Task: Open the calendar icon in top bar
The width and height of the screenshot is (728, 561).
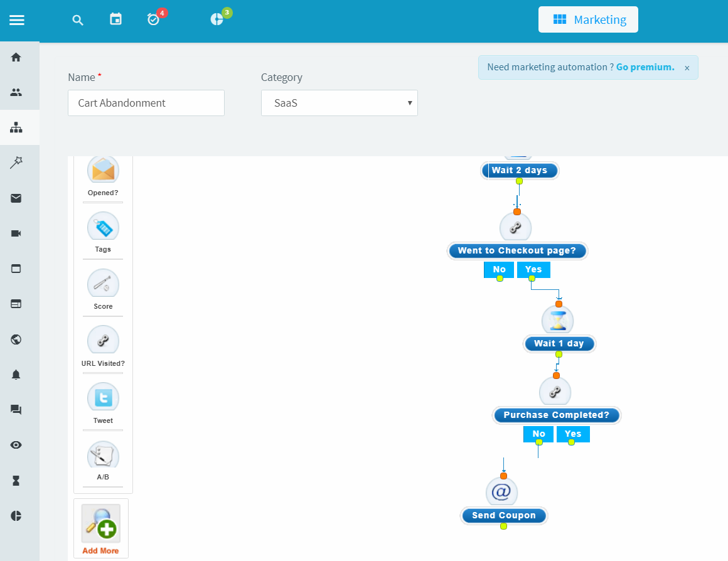Action: (x=115, y=19)
